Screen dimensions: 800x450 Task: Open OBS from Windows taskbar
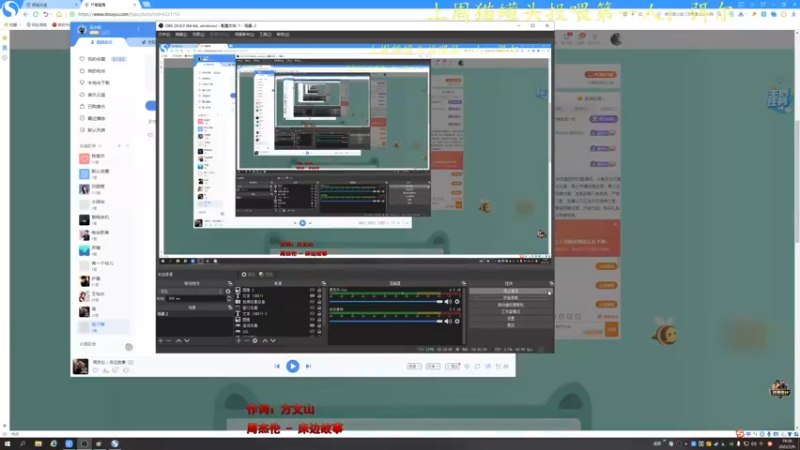pyautogui.click(x=84, y=444)
